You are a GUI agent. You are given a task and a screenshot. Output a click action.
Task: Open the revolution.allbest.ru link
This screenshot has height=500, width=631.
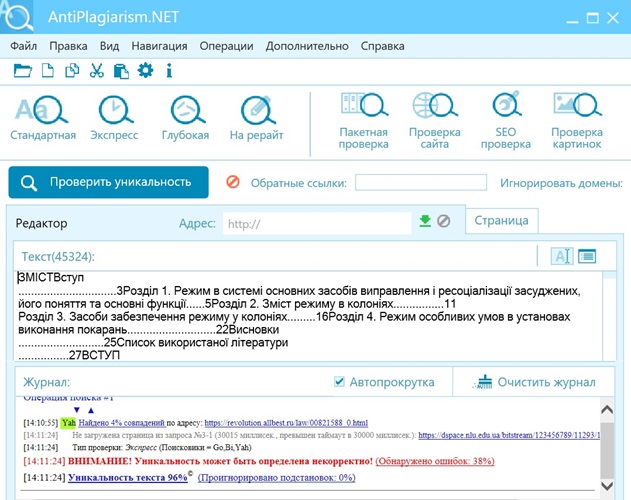(x=286, y=423)
